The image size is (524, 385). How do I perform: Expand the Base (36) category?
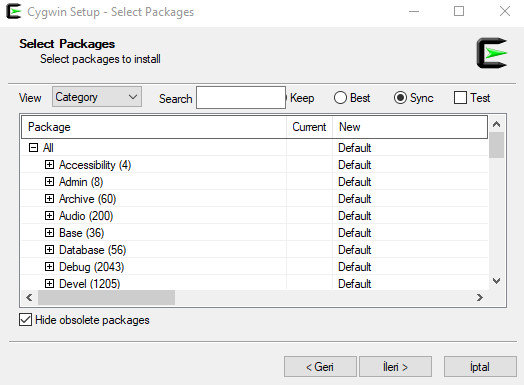tap(49, 233)
